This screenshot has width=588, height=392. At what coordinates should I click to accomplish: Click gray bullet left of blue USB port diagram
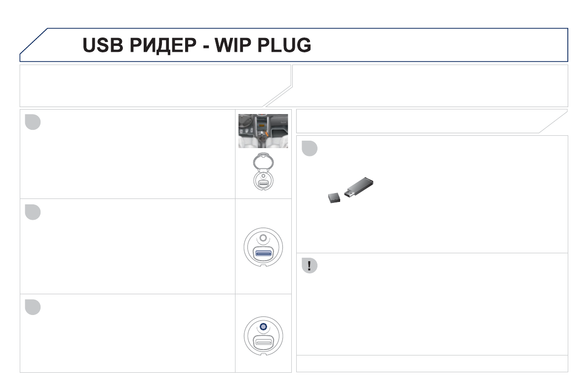33,212
